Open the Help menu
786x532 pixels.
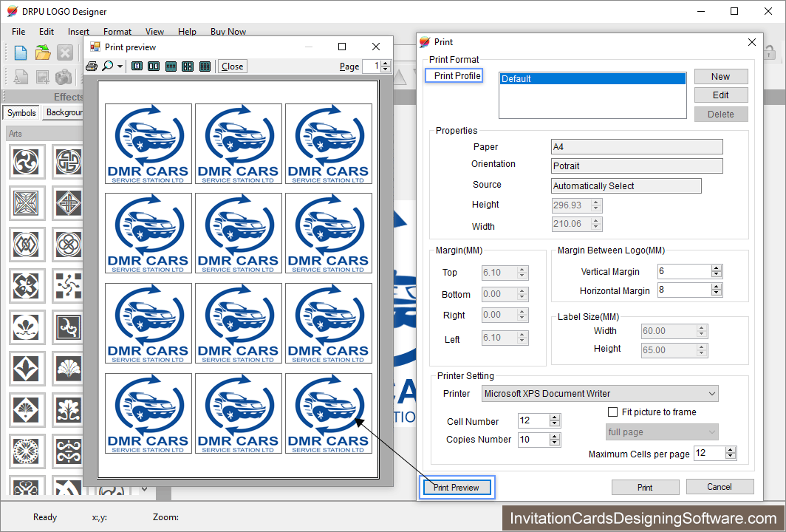187,32
